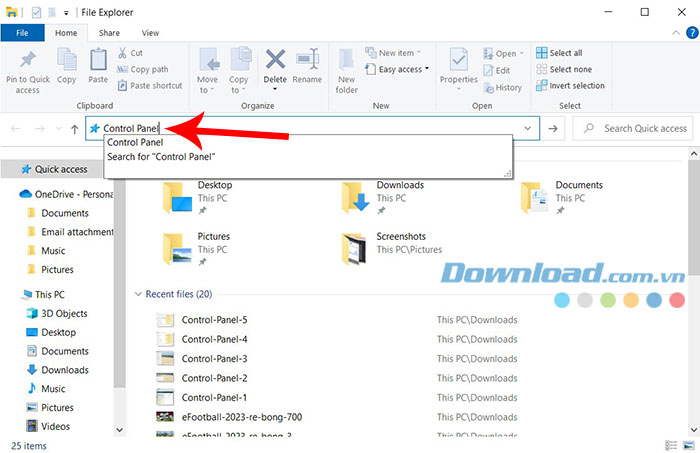This screenshot has width=700, height=453.
Task: Open the Move to dropdown
Action: (x=208, y=67)
